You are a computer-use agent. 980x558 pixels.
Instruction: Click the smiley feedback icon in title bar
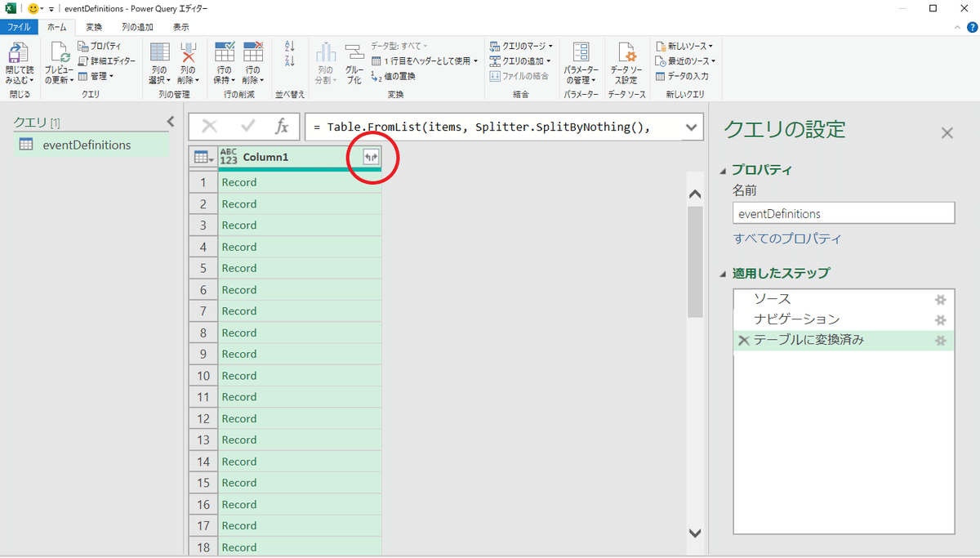(33, 8)
